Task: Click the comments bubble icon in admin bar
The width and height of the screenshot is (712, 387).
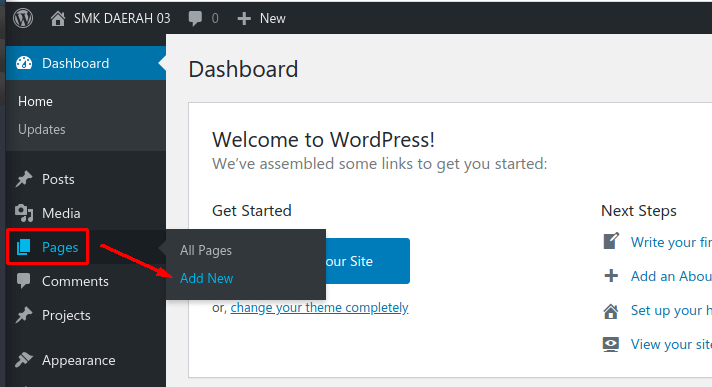Action: click(195, 19)
